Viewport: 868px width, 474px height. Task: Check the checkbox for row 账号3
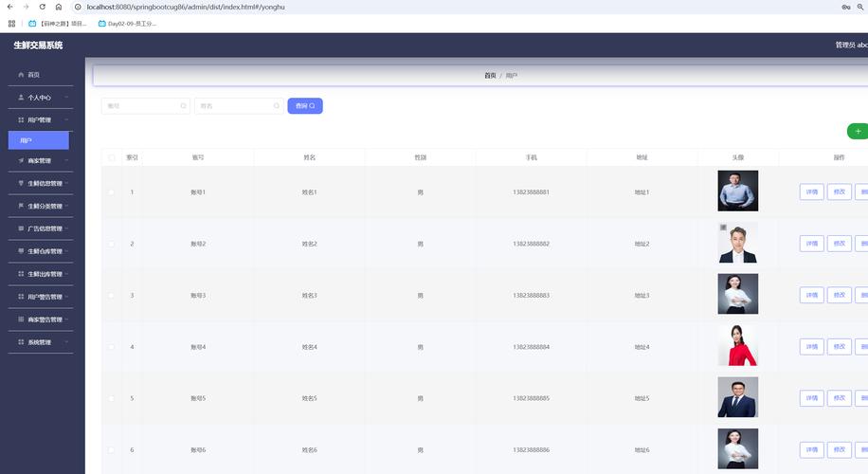pos(111,295)
